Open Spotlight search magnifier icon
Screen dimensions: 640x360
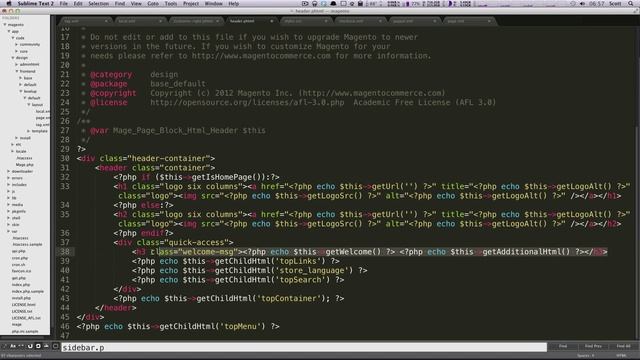[x=631, y=3]
